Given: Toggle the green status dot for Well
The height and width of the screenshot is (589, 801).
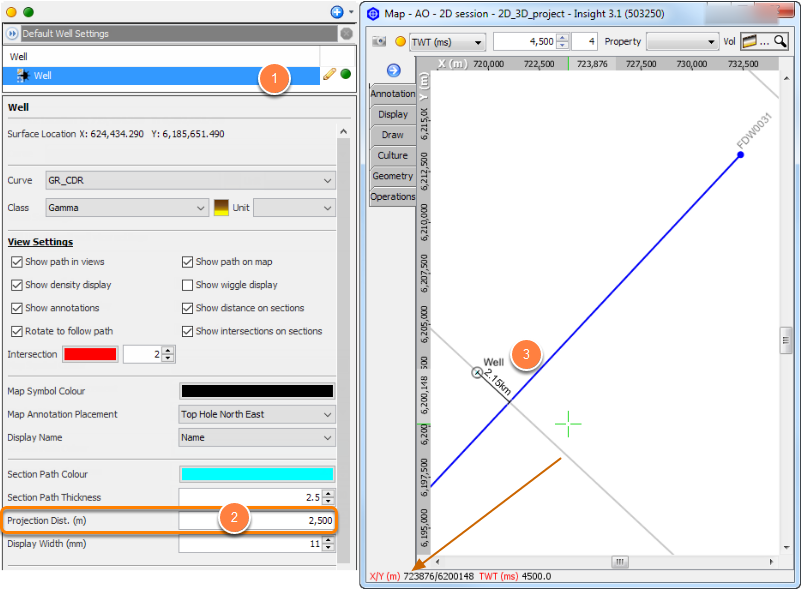Looking at the screenshot, I should 346,74.
